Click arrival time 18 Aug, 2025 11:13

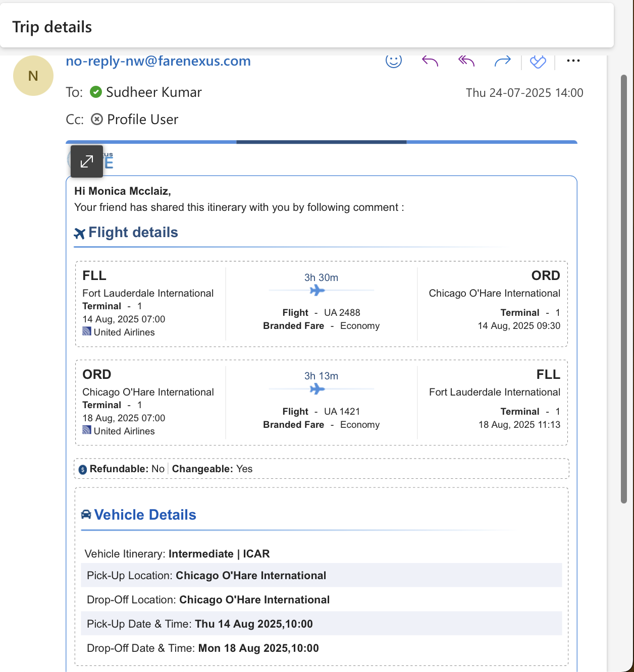coord(519,425)
